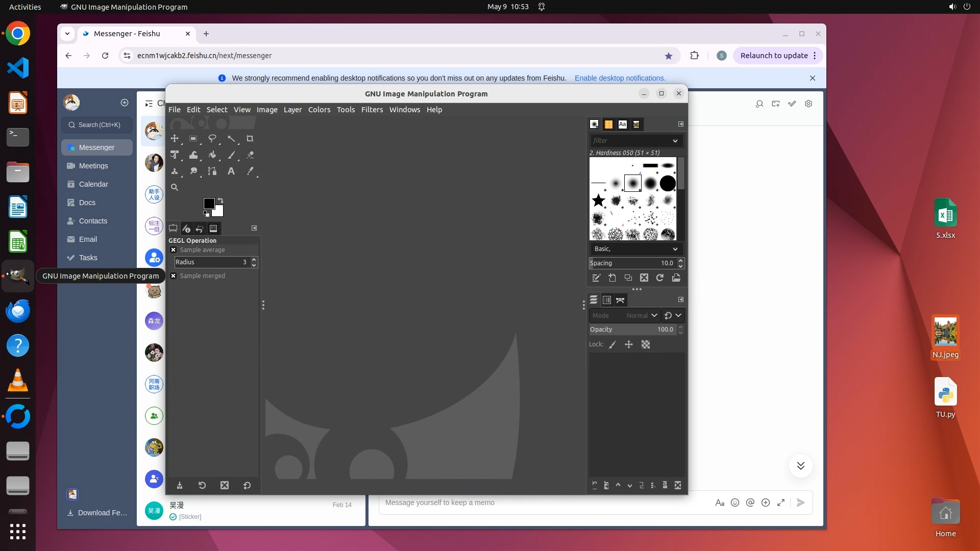Screen dimensions: 980x551
Task: Open the Filters menu
Action: [372, 110]
